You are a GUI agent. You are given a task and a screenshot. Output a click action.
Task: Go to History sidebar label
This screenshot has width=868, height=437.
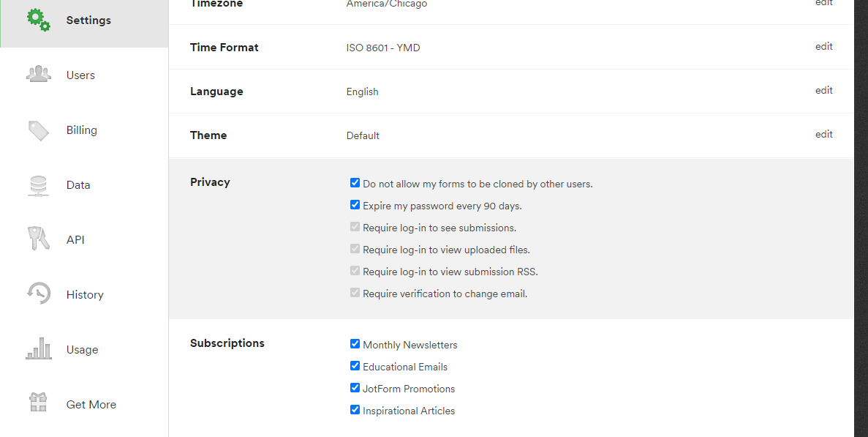point(85,295)
